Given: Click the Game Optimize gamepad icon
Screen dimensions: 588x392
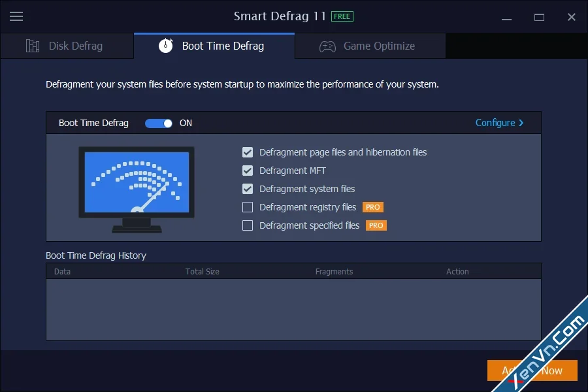Looking at the screenshot, I should click(x=327, y=46).
